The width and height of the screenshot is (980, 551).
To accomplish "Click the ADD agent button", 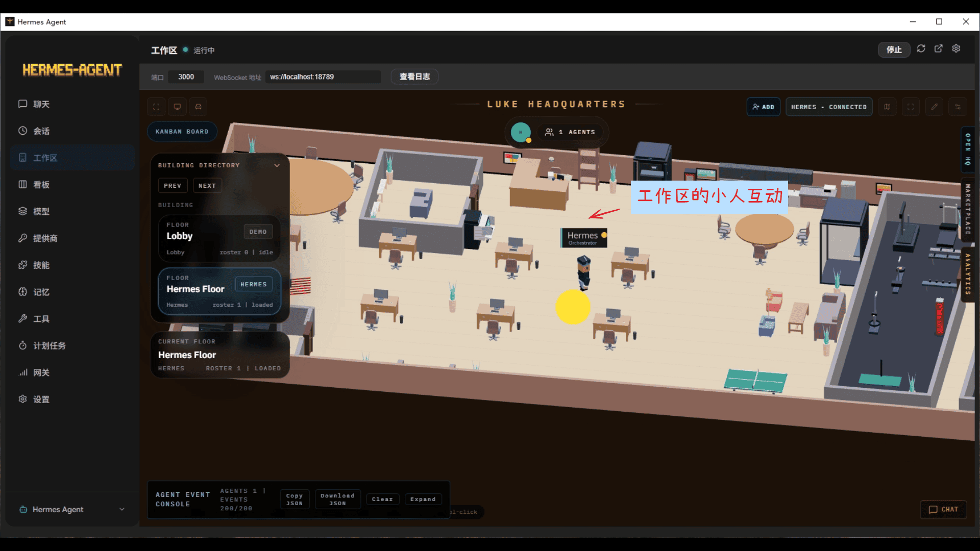I will pos(763,107).
